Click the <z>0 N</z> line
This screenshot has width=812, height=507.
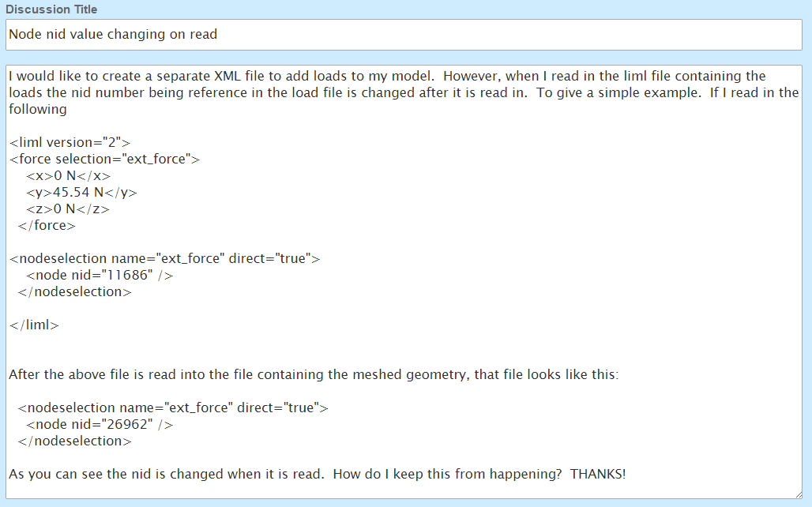point(68,208)
